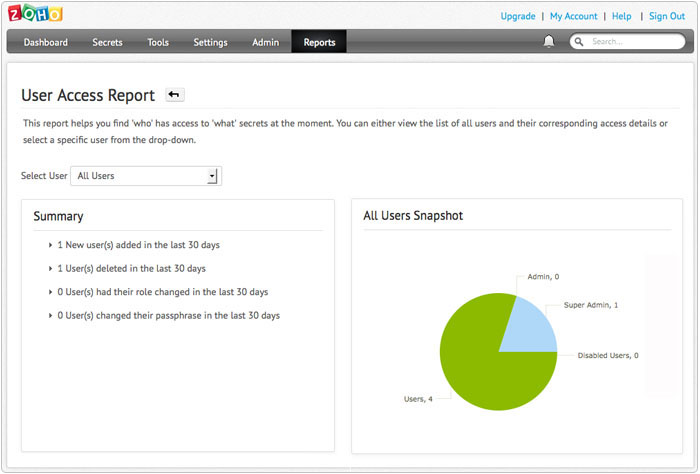Viewport: 700px width, 474px height.
Task: Click the Summary panel heading
Action: click(x=58, y=216)
